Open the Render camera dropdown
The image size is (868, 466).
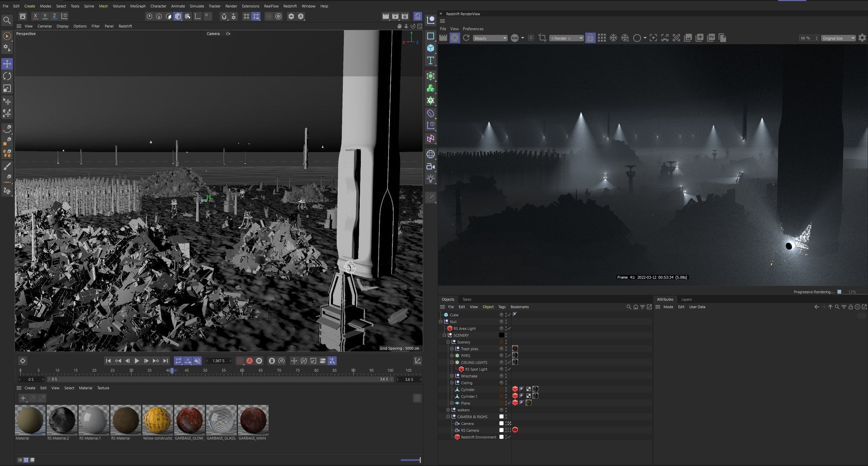pyautogui.click(x=567, y=38)
